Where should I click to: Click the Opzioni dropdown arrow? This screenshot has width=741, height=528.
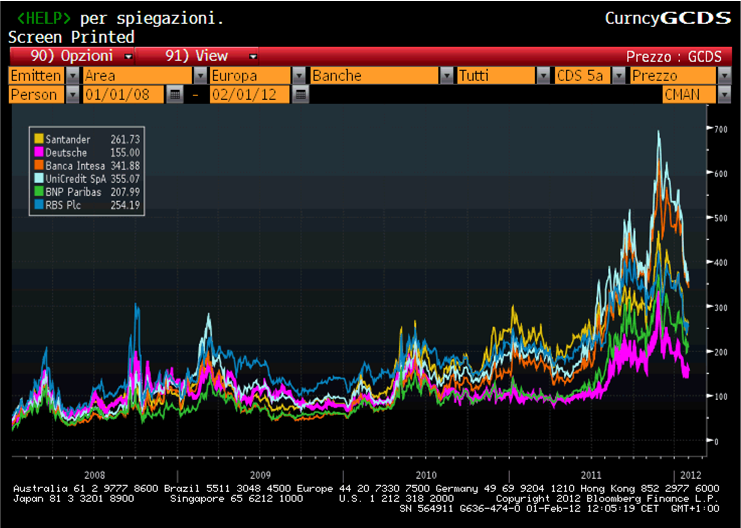(x=128, y=57)
